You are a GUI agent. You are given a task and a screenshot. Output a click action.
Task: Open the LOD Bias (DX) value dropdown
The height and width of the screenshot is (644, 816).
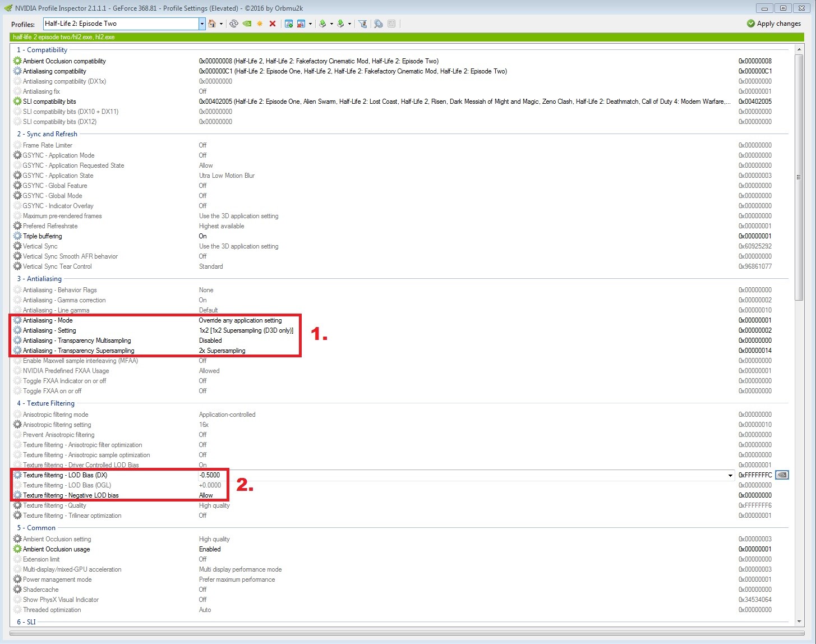click(x=730, y=475)
